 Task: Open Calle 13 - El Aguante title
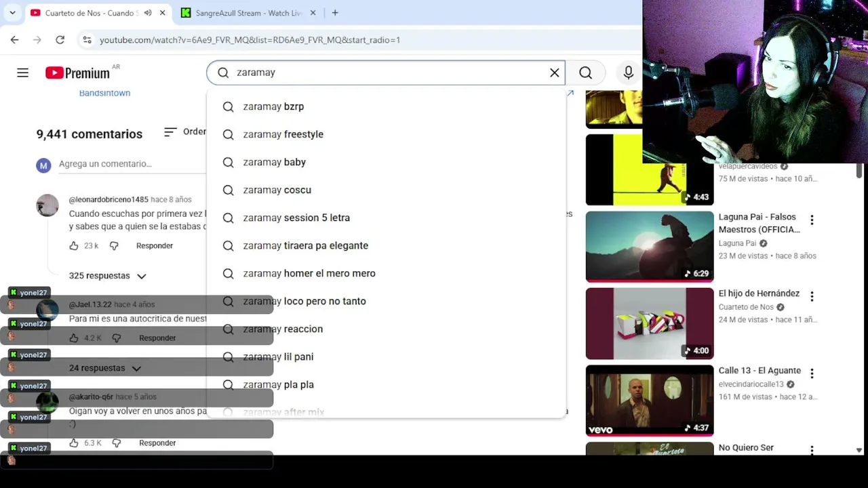tap(759, 371)
